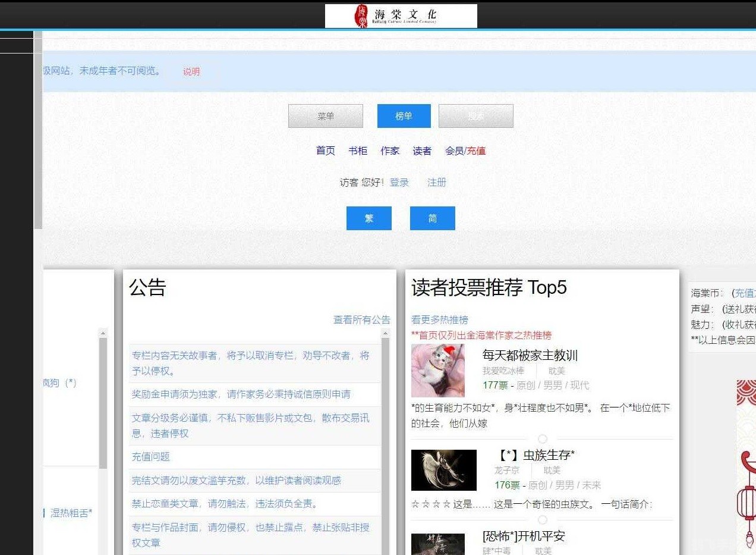Open the 会员/充值 membership recharge link
The image size is (756, 555).
[465, 150]
